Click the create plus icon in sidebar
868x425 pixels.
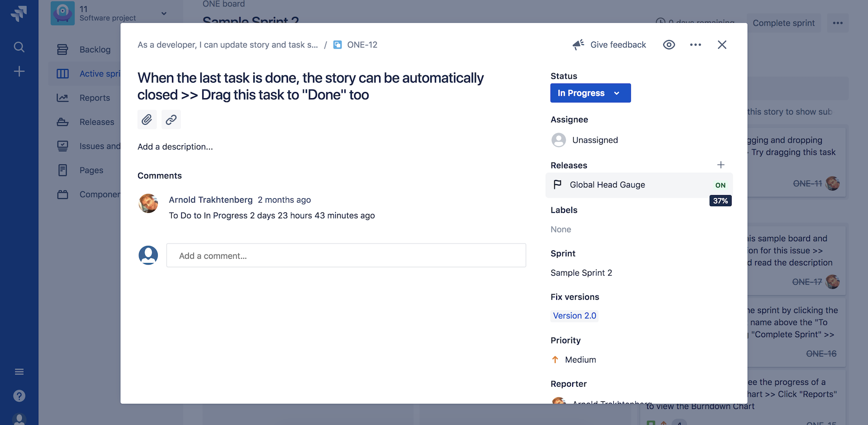[x=19, y=71]
